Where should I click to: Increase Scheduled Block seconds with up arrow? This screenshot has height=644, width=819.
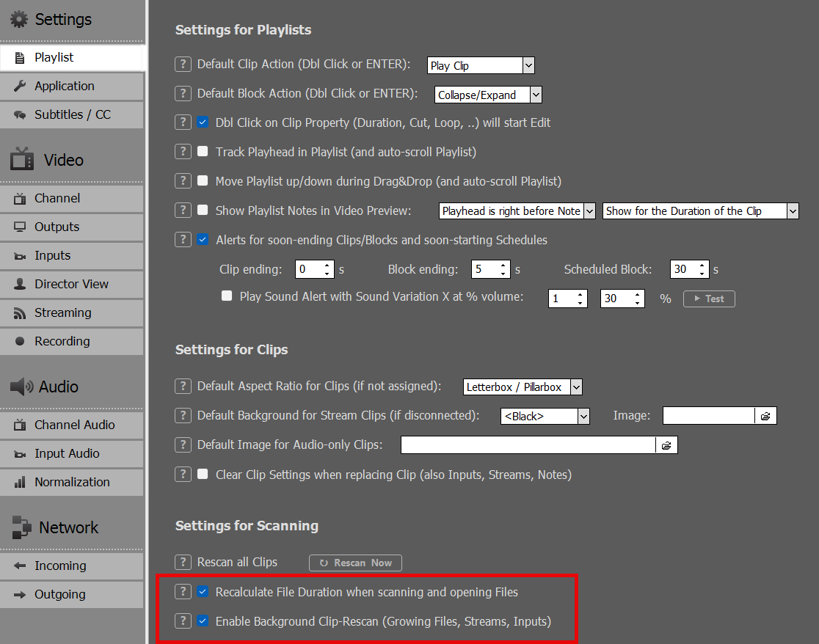(x=702, y=265)
